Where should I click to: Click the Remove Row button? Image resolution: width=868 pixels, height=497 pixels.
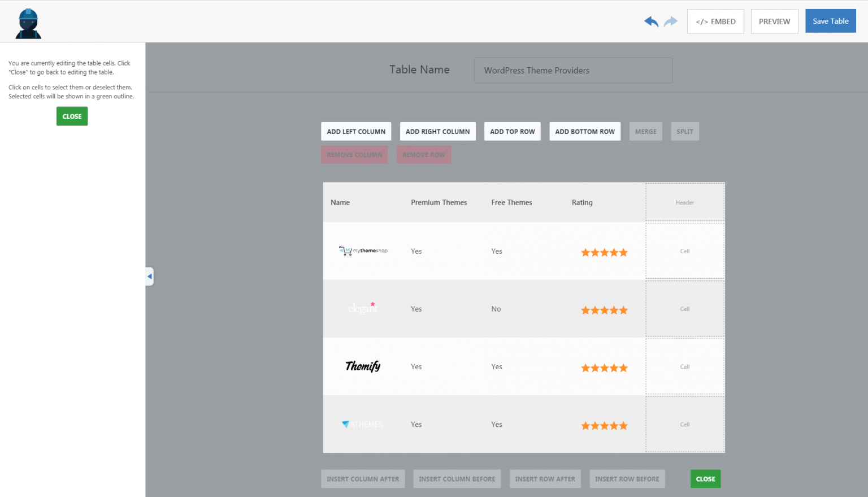424,155
